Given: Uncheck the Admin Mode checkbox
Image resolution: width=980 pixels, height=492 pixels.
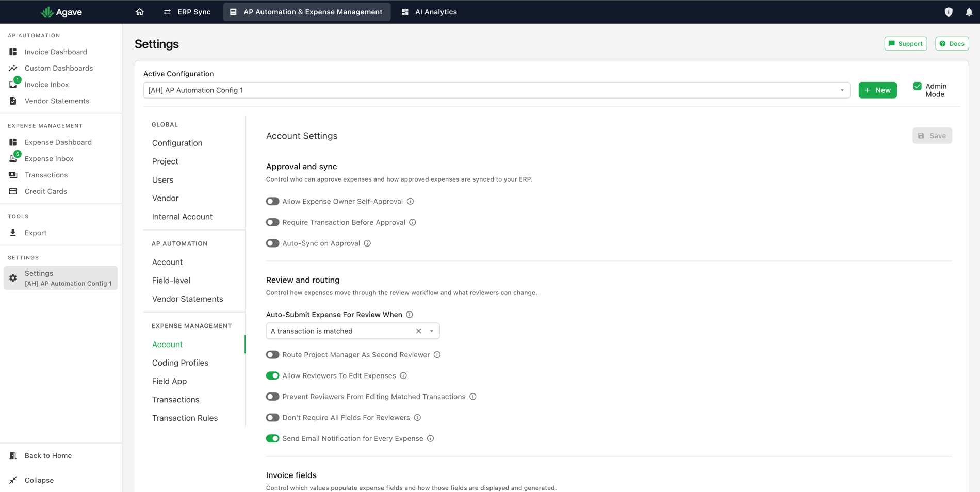Looking at the screenshot, I should [917, 86].
